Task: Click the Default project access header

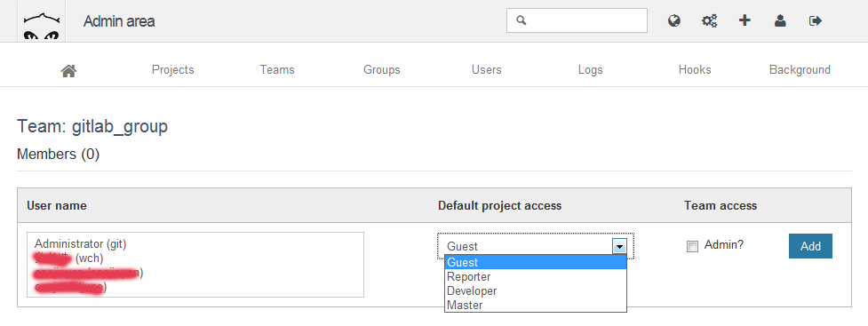Action: (x=500, y=205)
